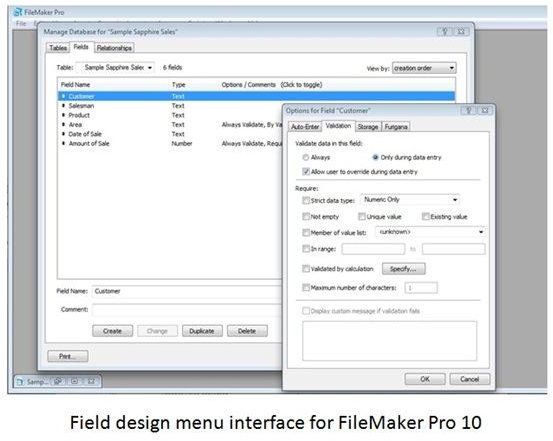The image size is (553, 441).
Task: Click the Specify... button
Action: click(x=403, y=269)
